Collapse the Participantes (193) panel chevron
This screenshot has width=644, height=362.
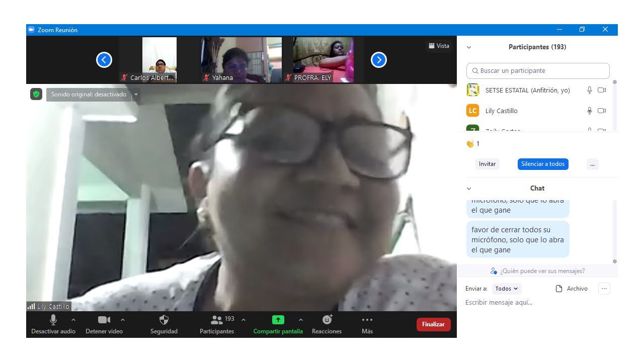pyautogui.click(x=469, y=47)
